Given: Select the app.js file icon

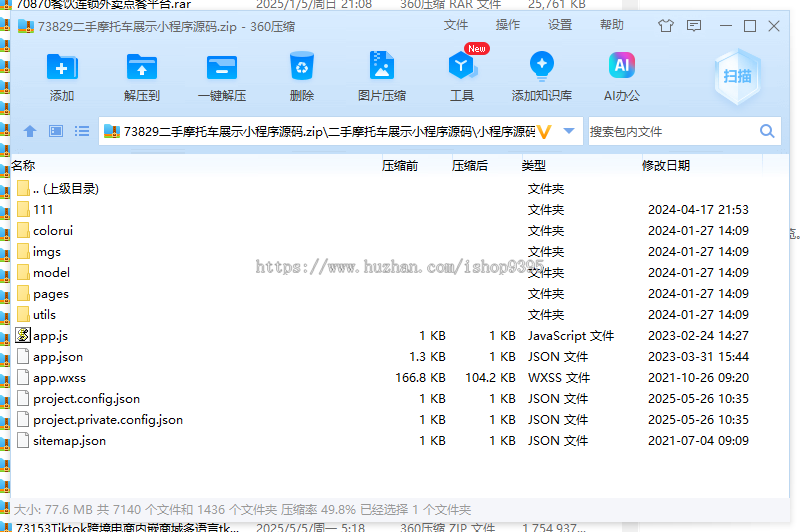Looking at the screenshot, I should click(22, 335).
